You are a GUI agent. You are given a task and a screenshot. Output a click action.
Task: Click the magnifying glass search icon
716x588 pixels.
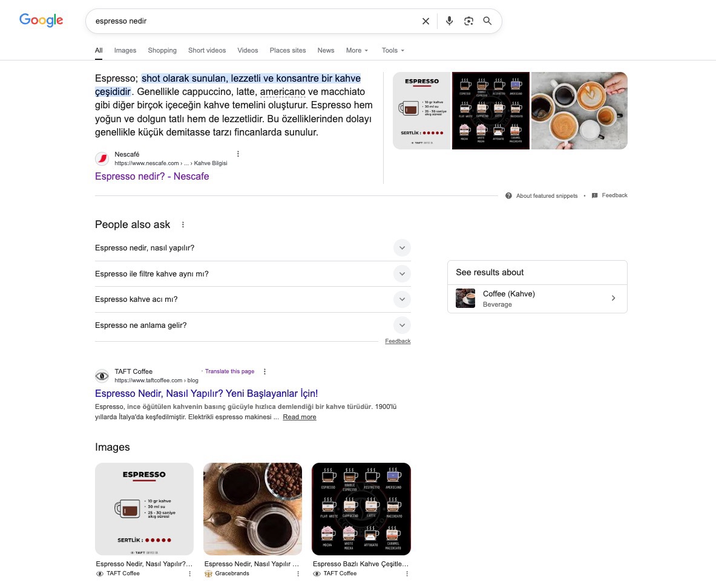(487, 21)
